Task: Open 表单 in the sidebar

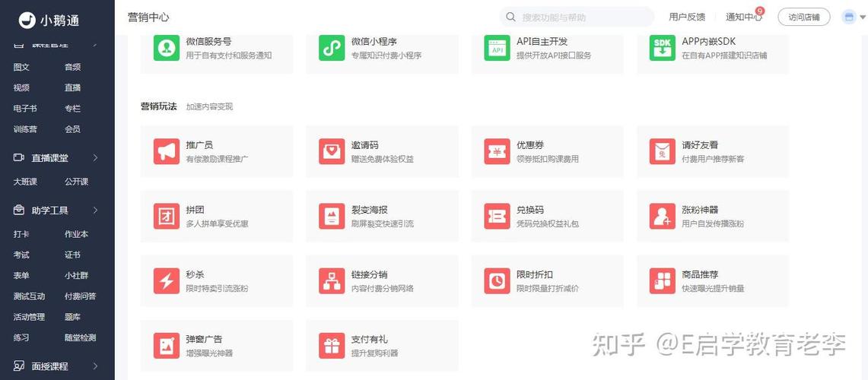Action: tap(21, 275)
